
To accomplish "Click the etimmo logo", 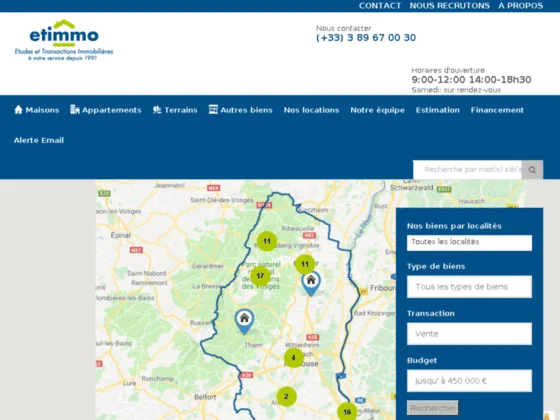I will (64, 40).
